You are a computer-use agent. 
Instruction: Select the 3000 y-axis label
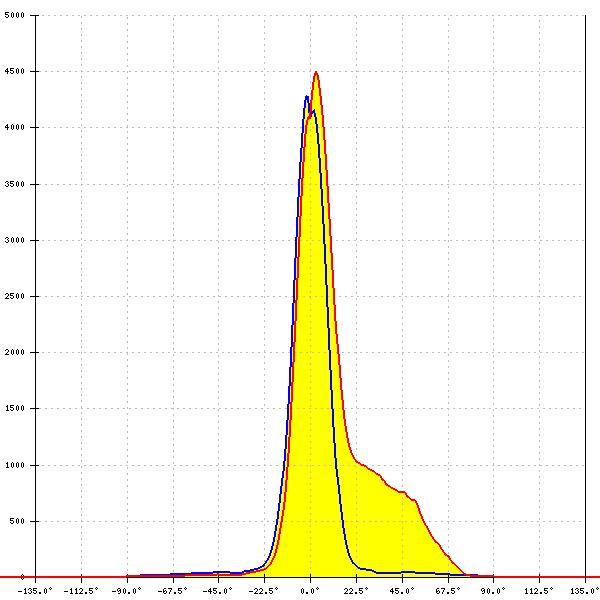(15, 240)
